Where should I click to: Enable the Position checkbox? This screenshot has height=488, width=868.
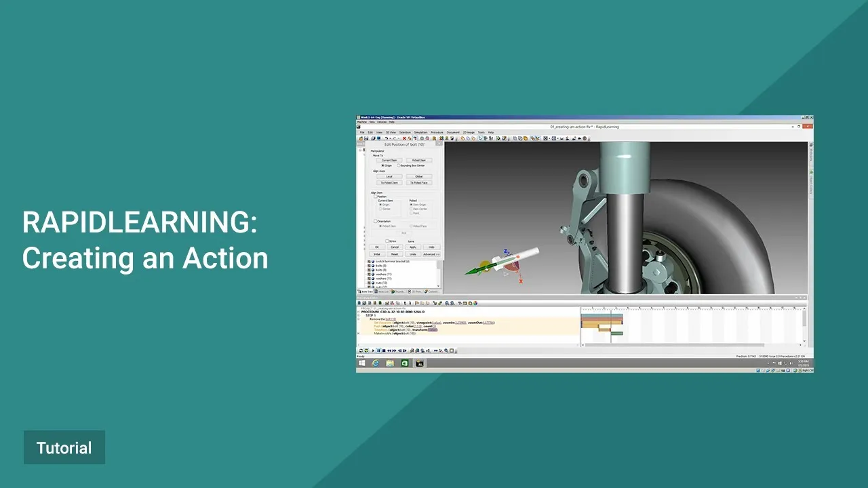pos(375,197)
